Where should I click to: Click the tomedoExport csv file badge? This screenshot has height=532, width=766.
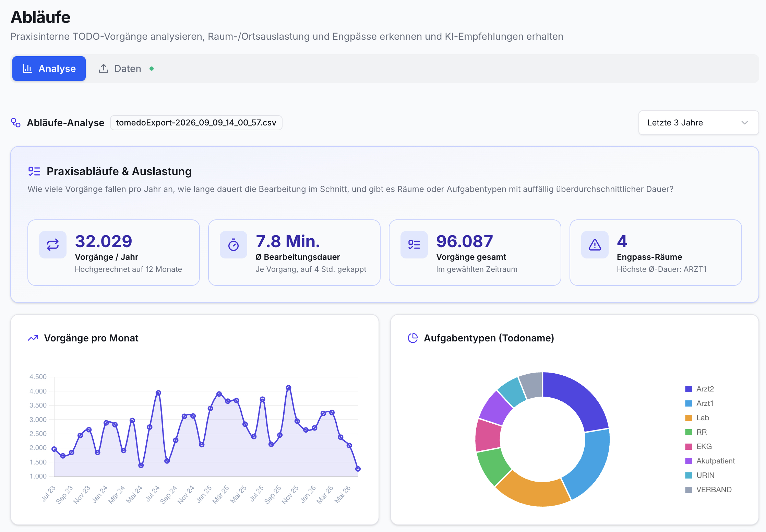tap(196, 123)
